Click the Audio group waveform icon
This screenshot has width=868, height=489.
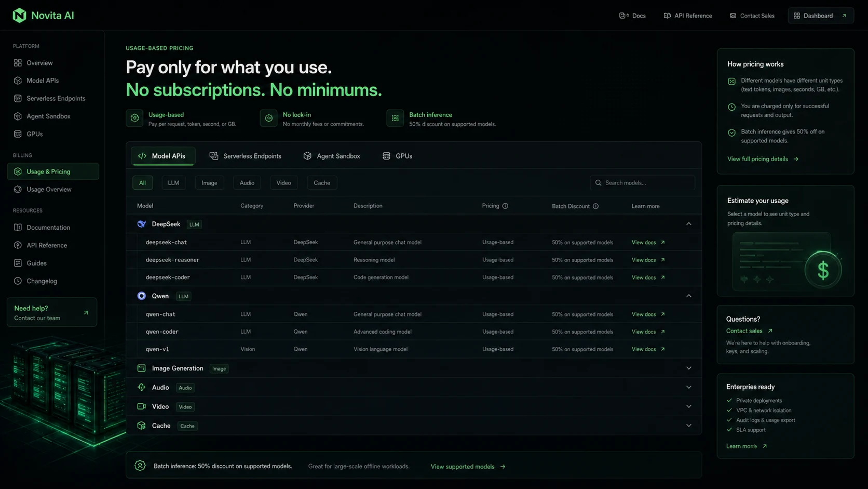(141, 388)
